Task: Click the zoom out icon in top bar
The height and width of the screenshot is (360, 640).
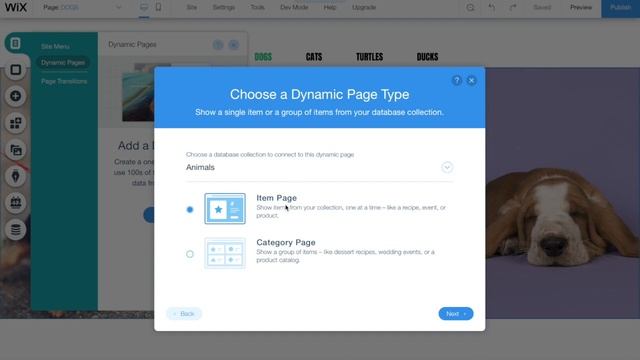Action: coord(470,7)
